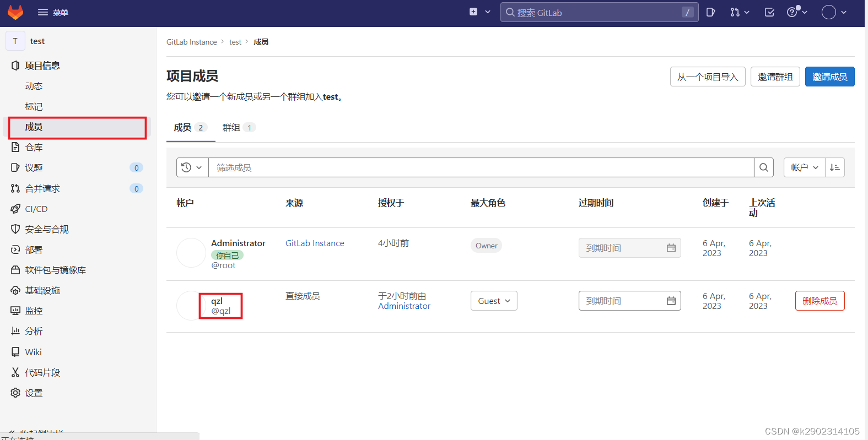Expand the create new dropdown arrow
Viewport: 868px width, 440px height.
(x=488, y=12)
